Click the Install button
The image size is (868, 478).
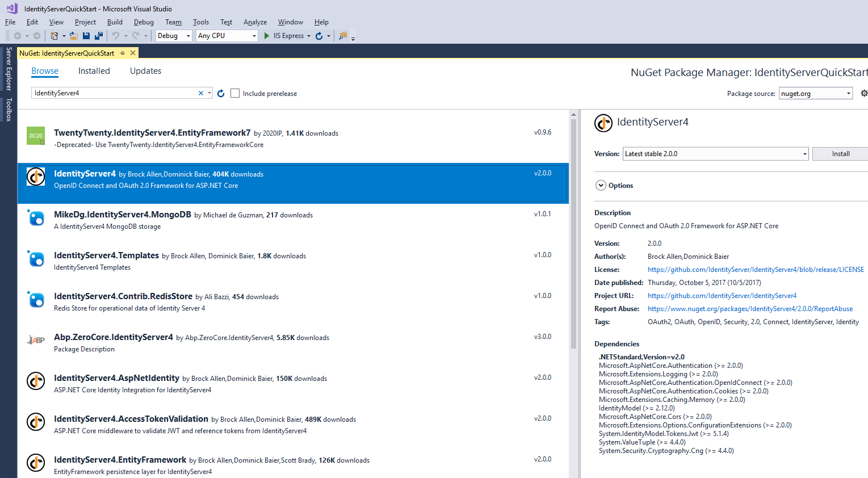840,154
